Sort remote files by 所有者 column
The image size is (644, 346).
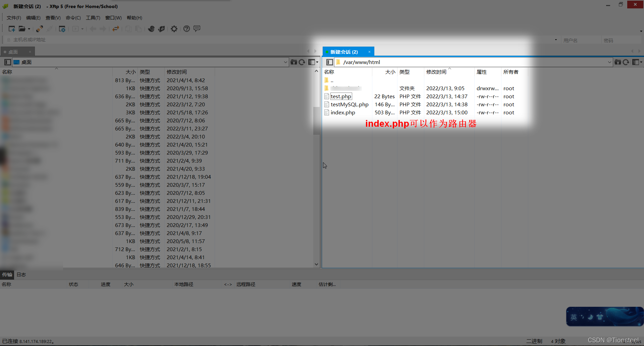(x=511, y=72)
